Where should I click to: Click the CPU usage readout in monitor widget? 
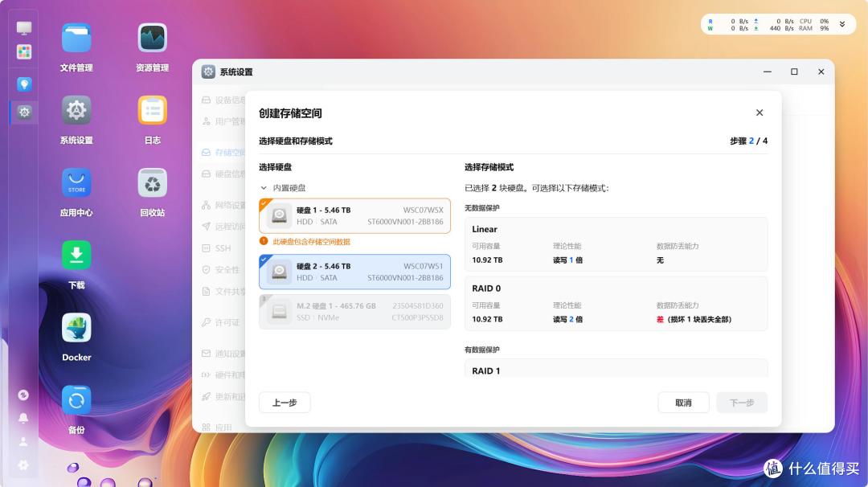(813, 21)
